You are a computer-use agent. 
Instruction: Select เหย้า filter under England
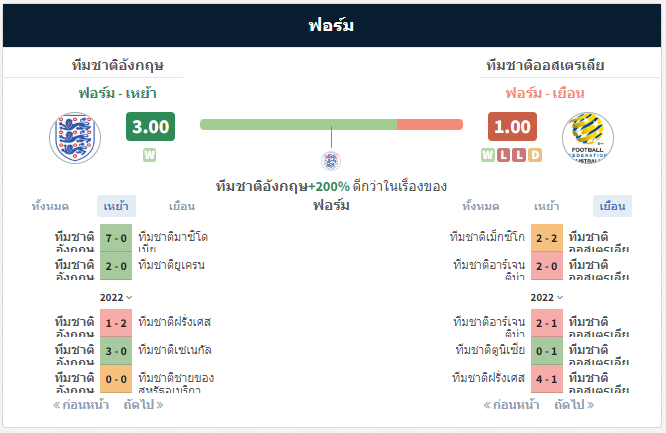coord(116,206)
